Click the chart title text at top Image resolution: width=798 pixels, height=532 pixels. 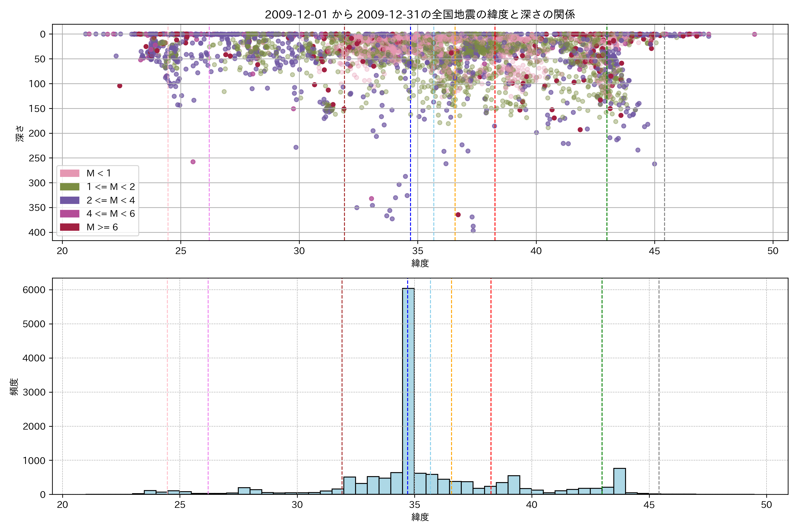point(420,15)
